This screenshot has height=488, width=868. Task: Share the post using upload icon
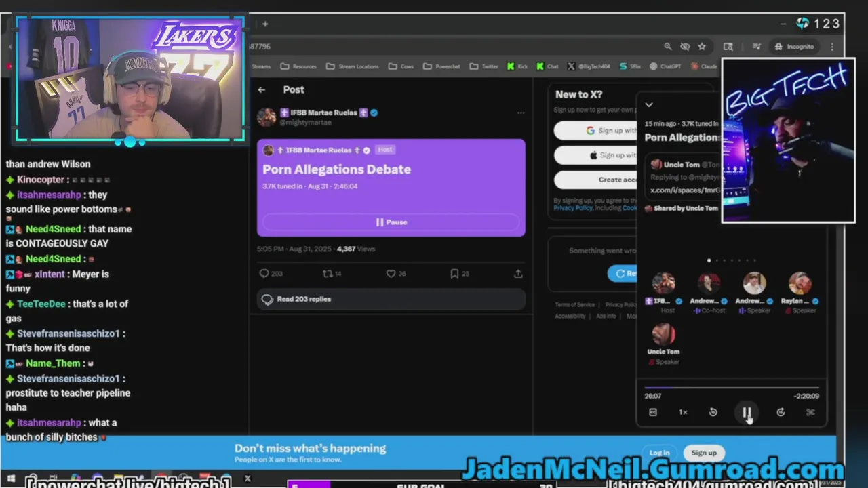click(x=518, y=274)
